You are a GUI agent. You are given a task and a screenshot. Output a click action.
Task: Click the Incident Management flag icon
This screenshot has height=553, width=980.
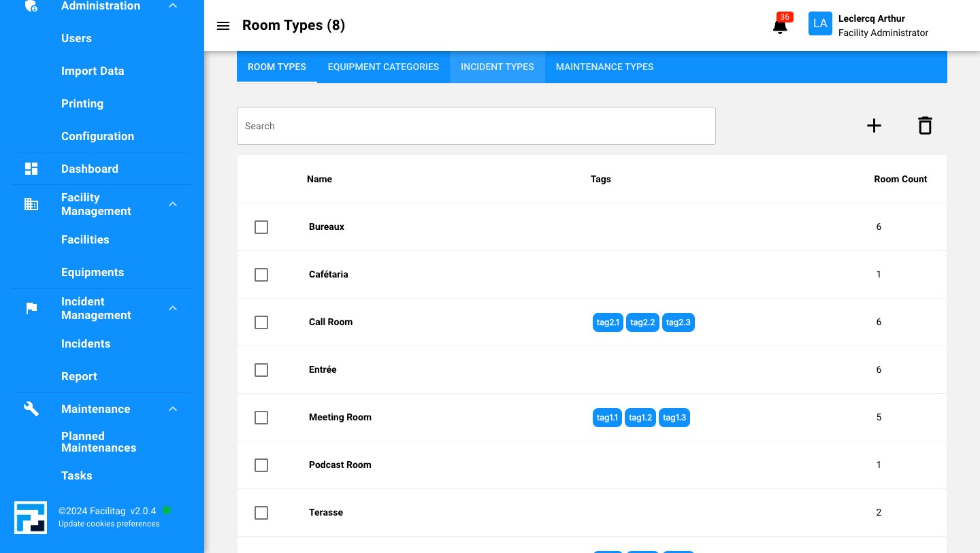(31, 308)
